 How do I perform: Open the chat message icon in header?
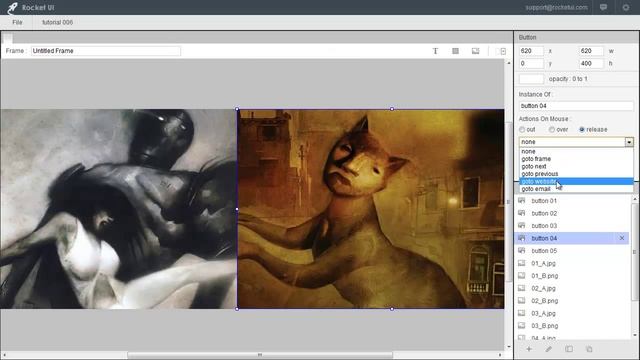(603, 7)
